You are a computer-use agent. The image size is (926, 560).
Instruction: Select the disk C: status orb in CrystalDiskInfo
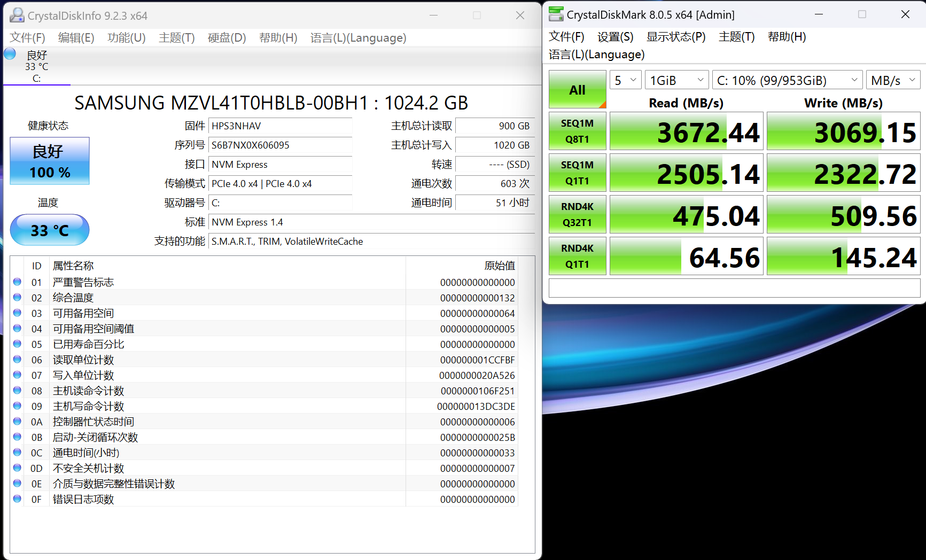pyautogui.click(x=10, y=53)
